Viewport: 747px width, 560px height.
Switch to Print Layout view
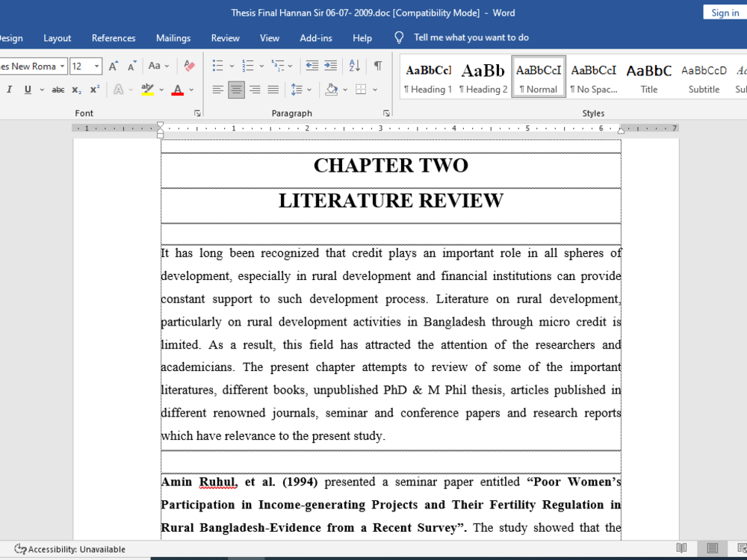pyautogui.click(x=712, y=549)
